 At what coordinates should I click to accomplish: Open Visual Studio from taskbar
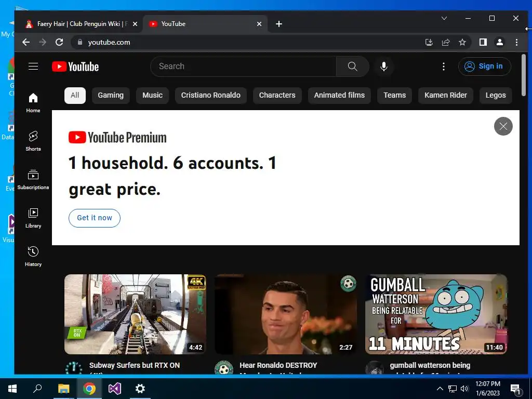[x=115, y=389]
